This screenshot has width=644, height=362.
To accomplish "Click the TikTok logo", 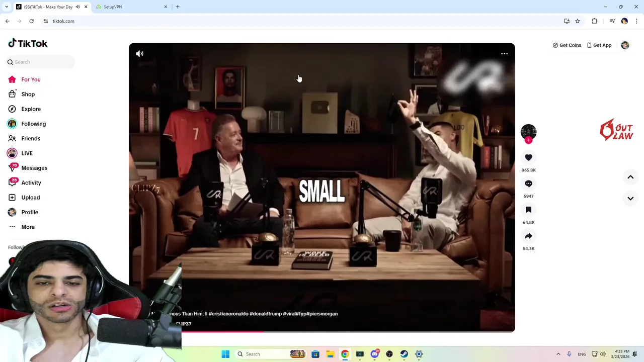I will coord(28,43).
